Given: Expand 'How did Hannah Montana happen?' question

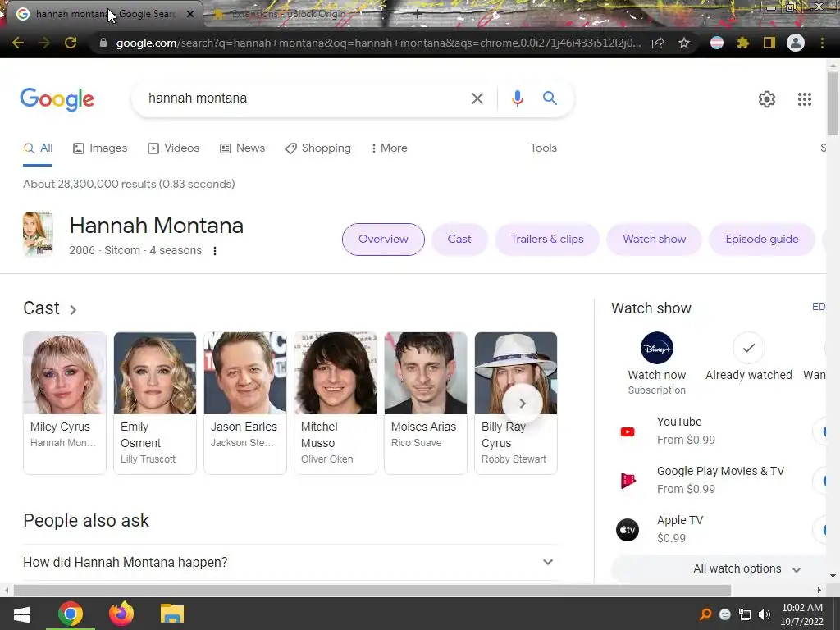Looking at the screenshot, I should point(291,562).
